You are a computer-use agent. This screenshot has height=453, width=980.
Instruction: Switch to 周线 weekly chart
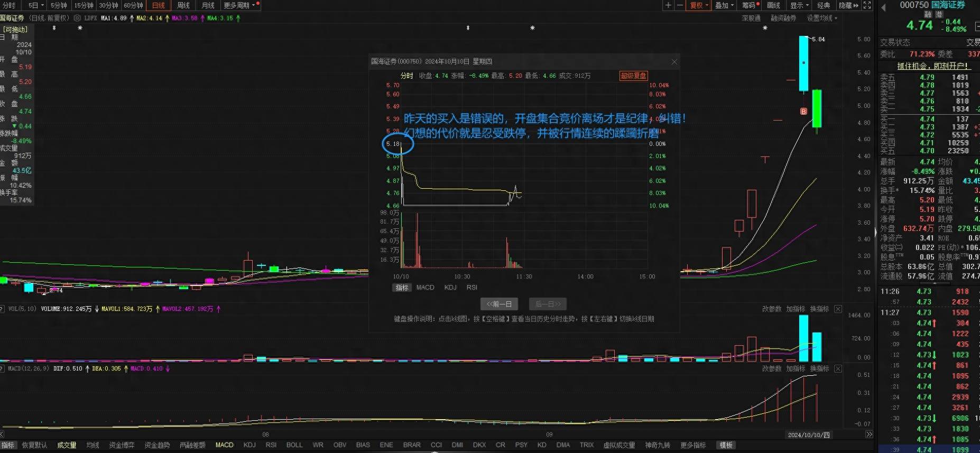[183, 5]
